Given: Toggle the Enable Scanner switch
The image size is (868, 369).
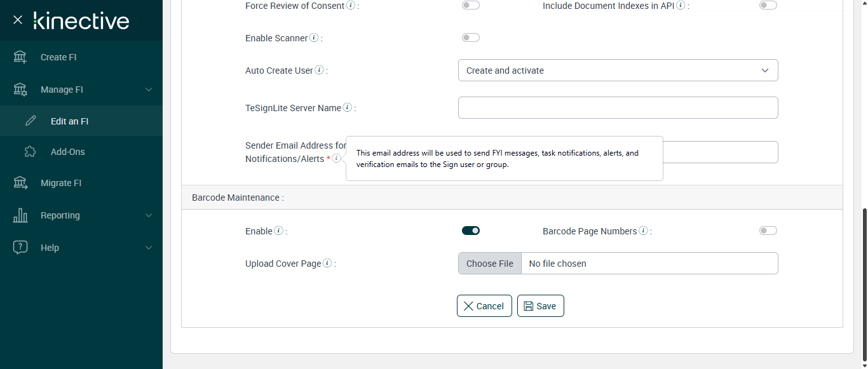Looking at the screenshot, I should [x=470, y=38].
